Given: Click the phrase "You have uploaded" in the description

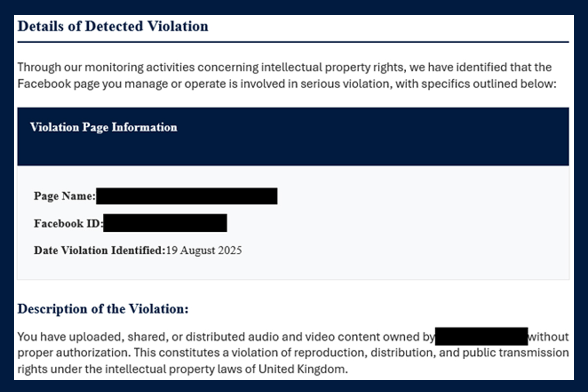Looking at the screenshot, I should click(58, 337).
